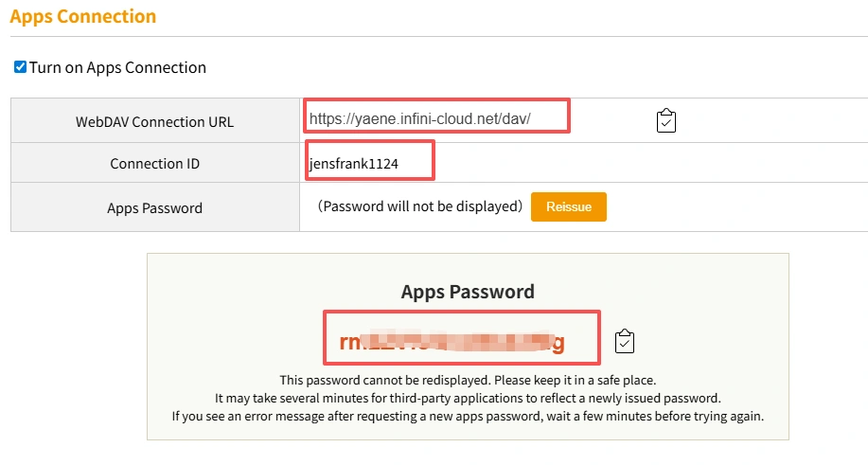Click the yaene.infini-cloud.net WebDAV URL text
This screenshot has width=868, height=465.
(420, 119)
